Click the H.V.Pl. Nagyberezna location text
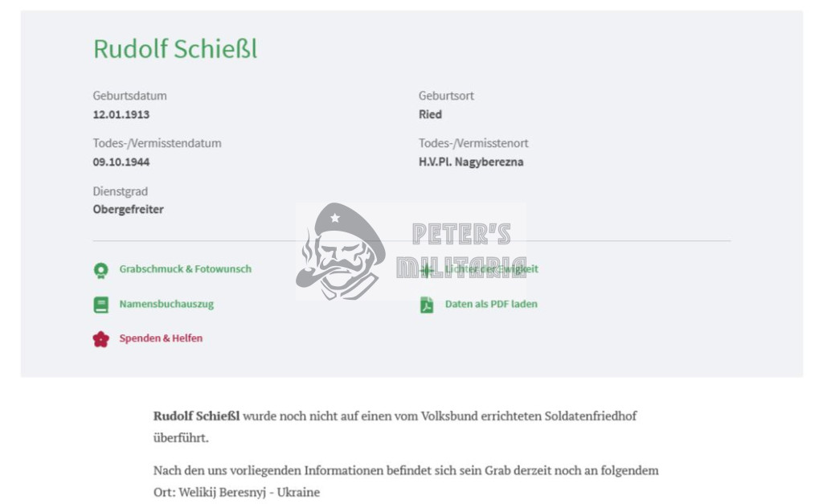823x504 pixels. 471,162
